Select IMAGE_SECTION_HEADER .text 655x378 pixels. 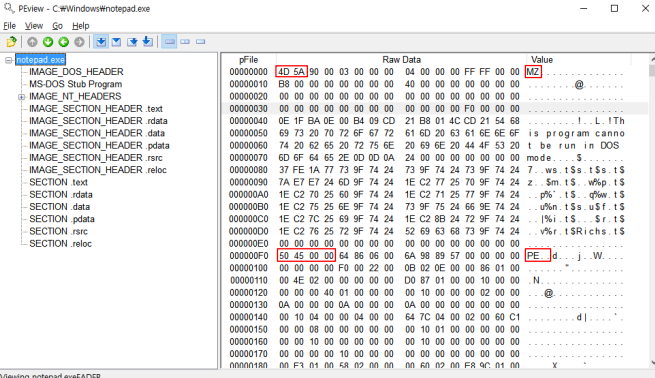[x=96, y=109]
